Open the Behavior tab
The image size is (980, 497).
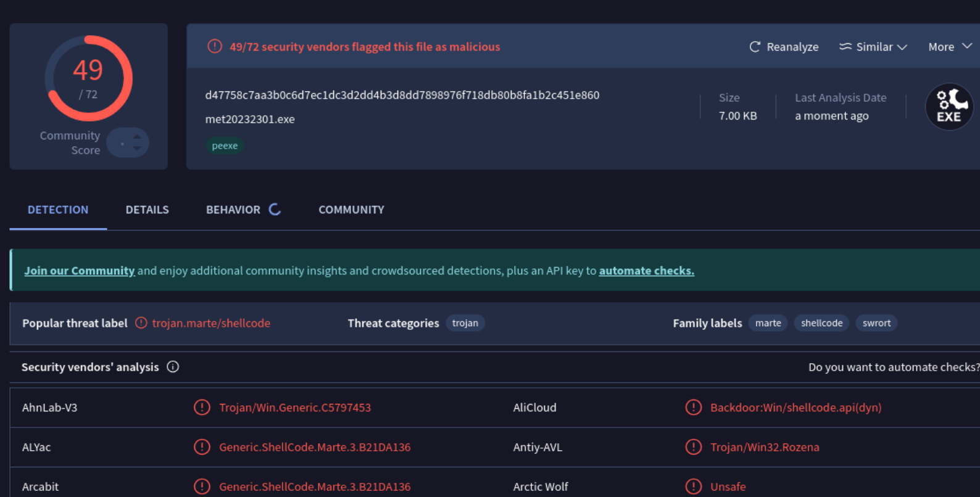233,210
